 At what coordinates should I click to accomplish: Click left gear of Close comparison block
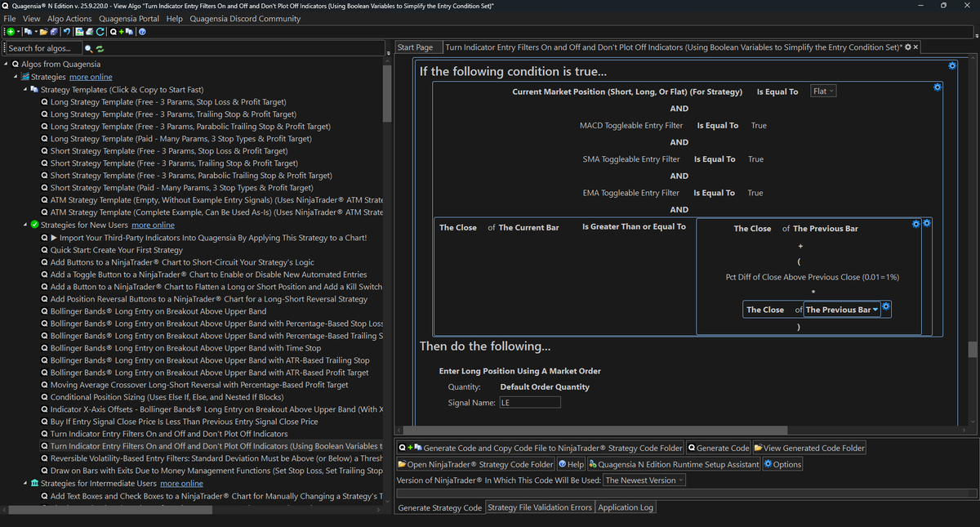pos(916,223)
